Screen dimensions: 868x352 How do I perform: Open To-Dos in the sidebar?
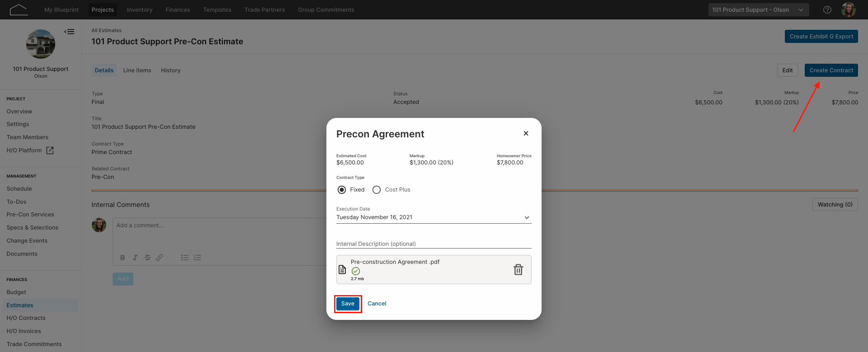tap(16, 202)
